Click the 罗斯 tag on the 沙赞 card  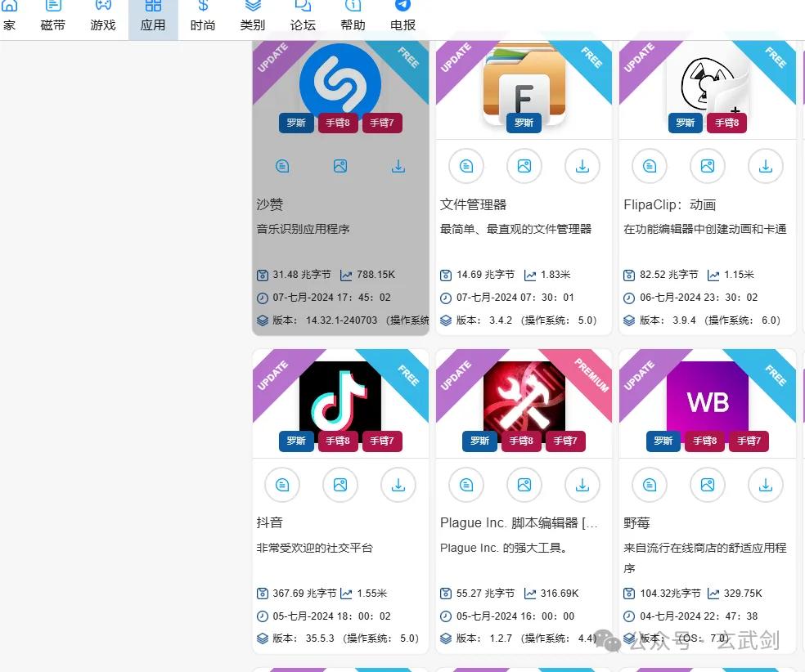tap(296, 123)
